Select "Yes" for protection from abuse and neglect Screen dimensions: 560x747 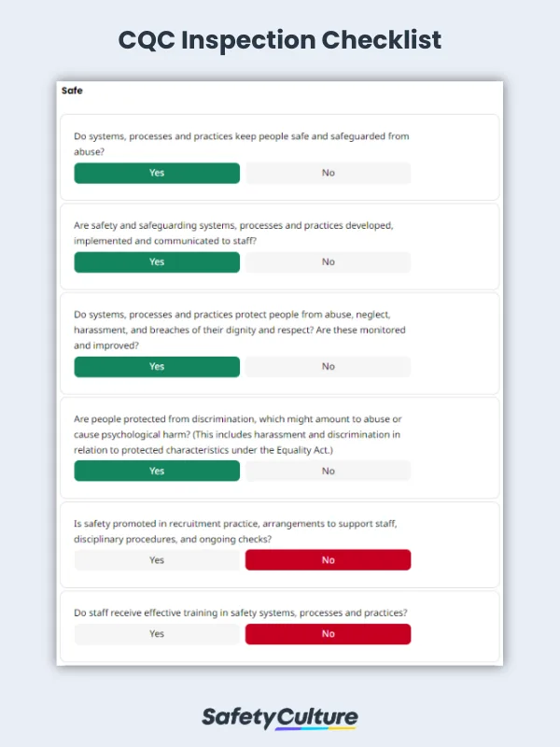click(x=156, y=367)
